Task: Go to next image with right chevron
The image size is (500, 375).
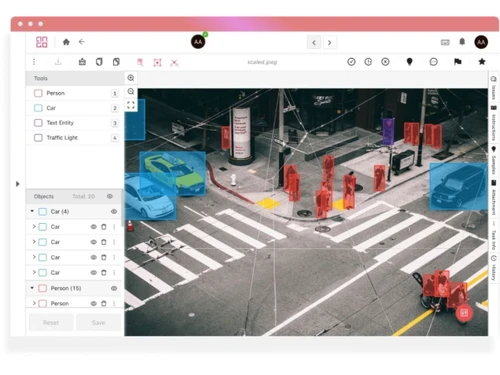Action: 329,43
